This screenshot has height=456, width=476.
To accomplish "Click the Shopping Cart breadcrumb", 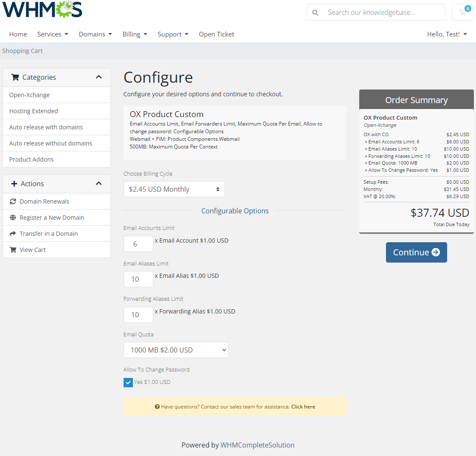I will [x=23, y=51].
